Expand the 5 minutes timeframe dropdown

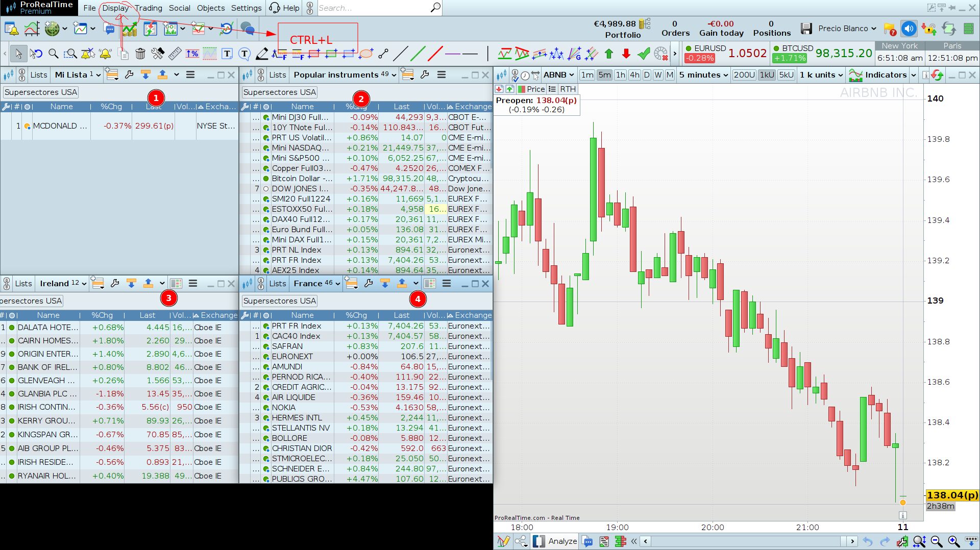703,75
